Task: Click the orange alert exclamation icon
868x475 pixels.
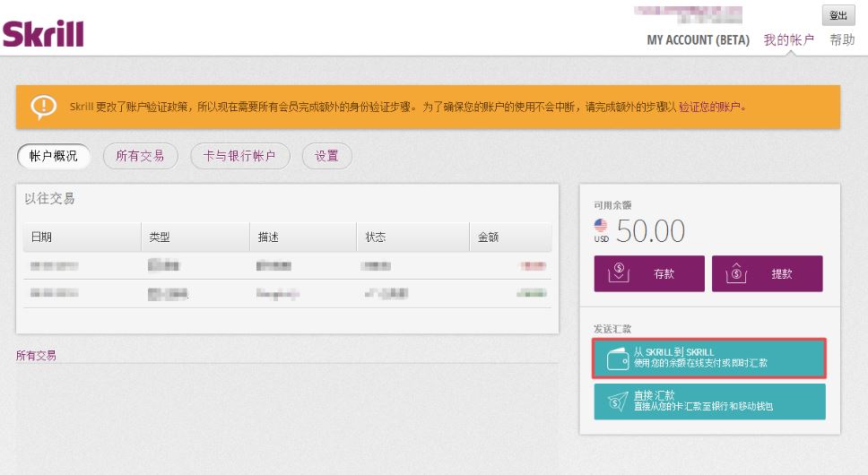Action: 44,107
